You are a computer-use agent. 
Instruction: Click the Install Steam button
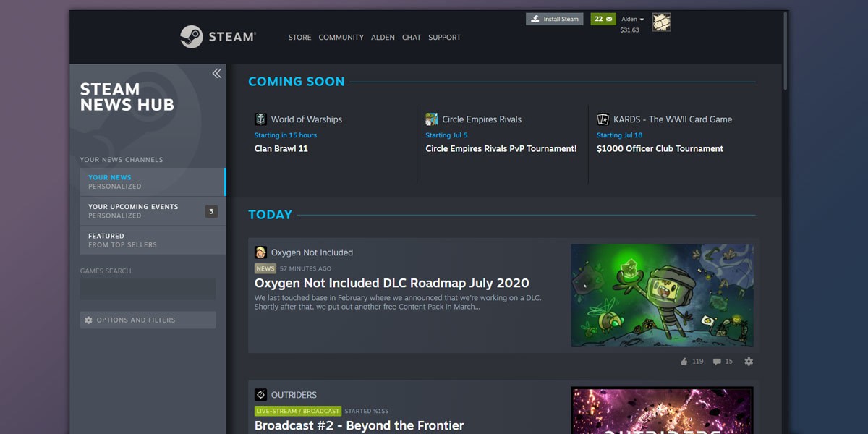pyautogui.click(x=554, y=19)
